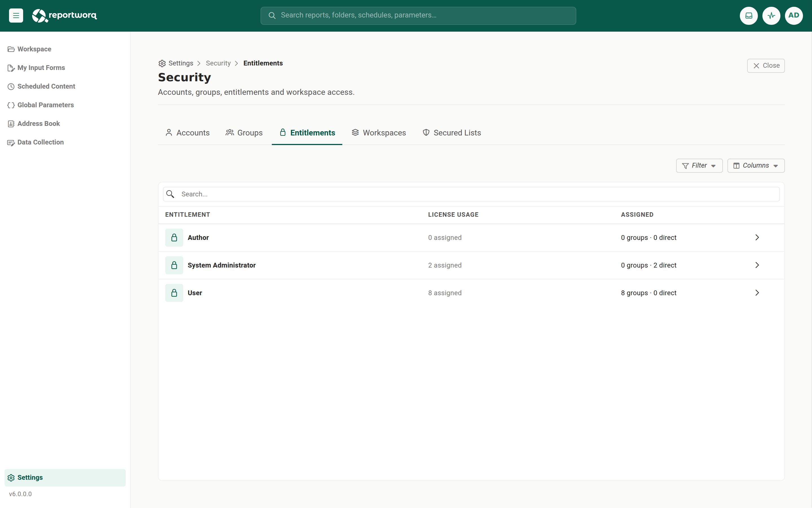Click the My Input Forms icon
Screen dimensions: 812x508
point(11,68)
